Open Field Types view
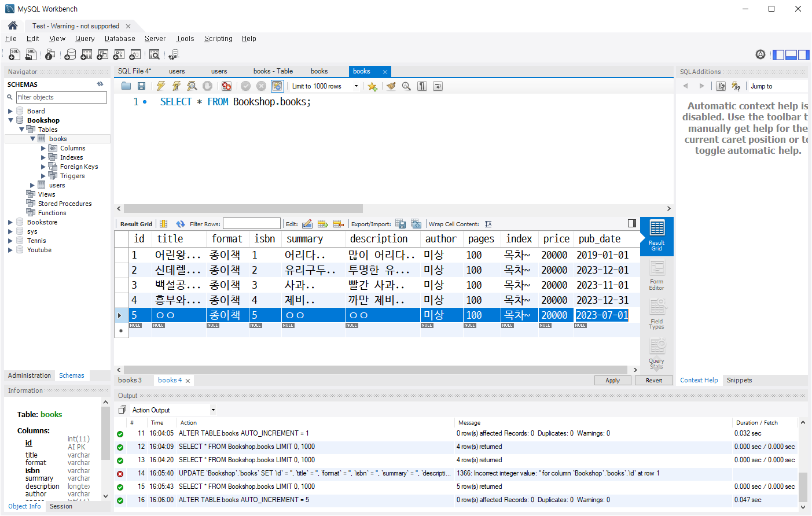 pos(657,314)
